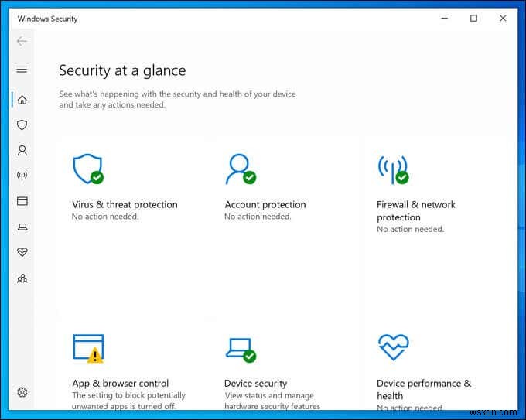Viewport: 526px width, 420px height.
Task: Open the Home sidebar icon
Action: click(x=22, y=100)
